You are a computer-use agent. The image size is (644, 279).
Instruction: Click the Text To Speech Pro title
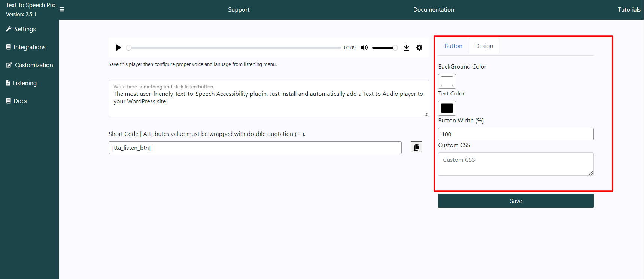click(x=31, y=5)
